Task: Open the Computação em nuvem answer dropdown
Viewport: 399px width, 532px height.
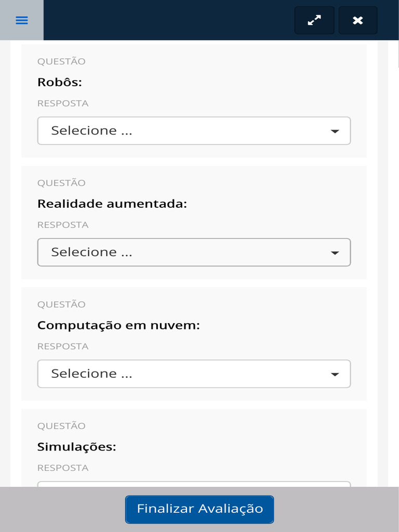Action: [194, 374]
